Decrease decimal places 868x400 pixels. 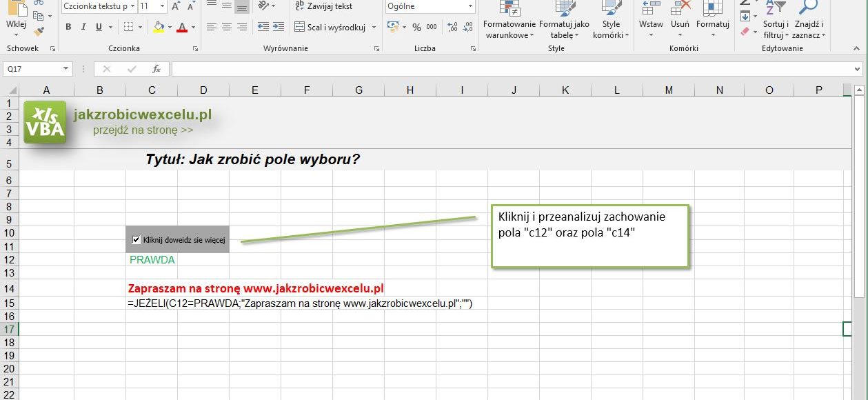point(467,27)
